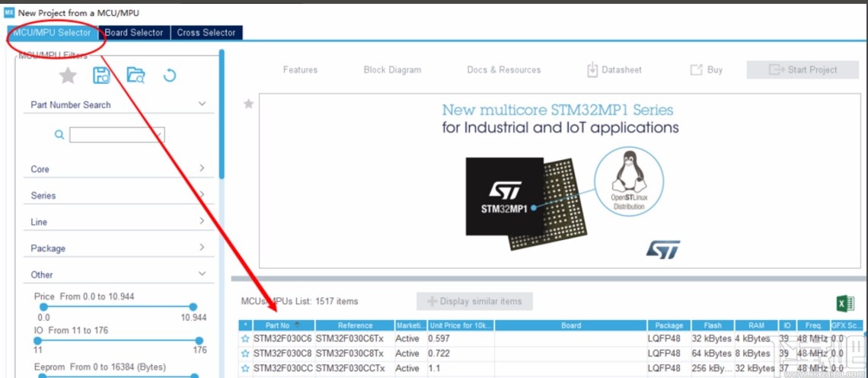Click the favorites star filter icon
This screenshot has height=378, width=868.
(x=68, y=75)
